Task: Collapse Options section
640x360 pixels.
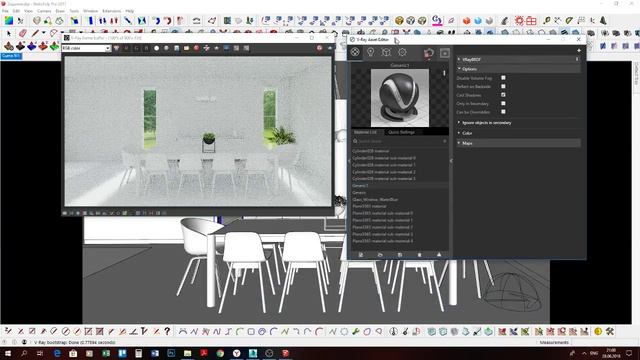Action: [x=459, y=69]
